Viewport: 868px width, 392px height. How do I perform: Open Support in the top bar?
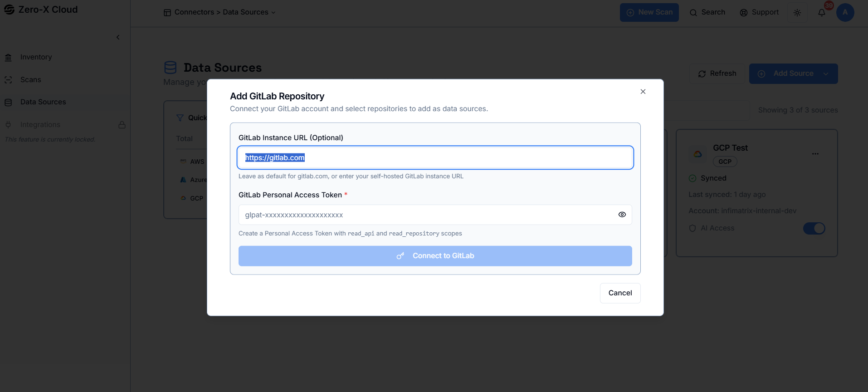coord(759,12)
